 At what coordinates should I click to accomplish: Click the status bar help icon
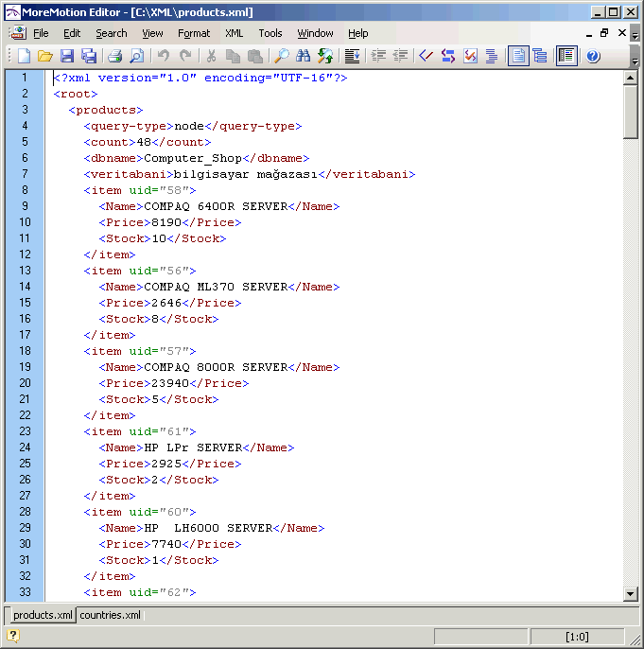[x=13, y=636]
